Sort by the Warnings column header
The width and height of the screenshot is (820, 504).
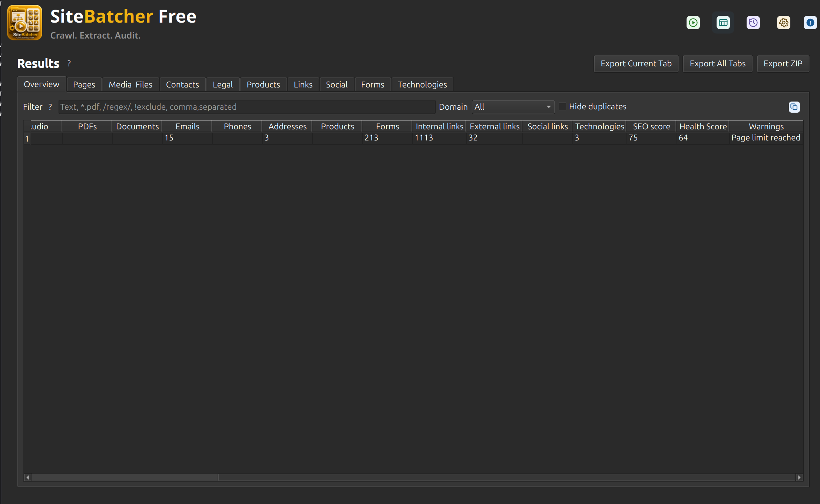(766, 126)
